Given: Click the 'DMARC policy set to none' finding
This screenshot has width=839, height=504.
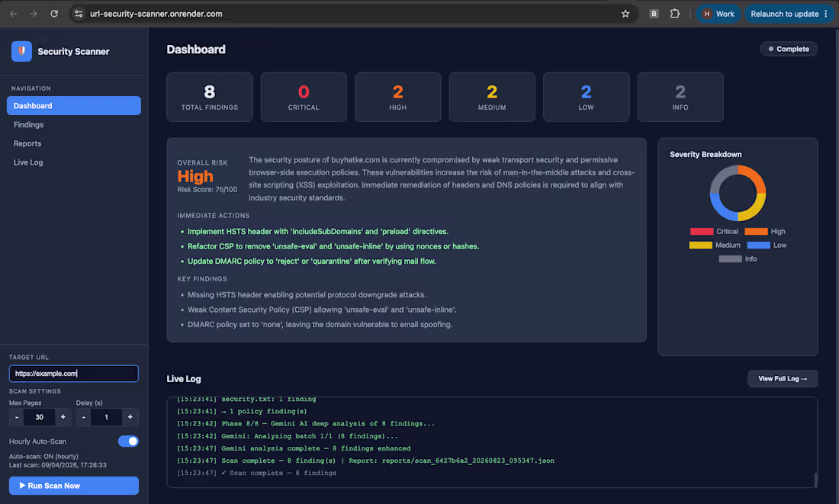Looking at the screenshot, I should click(x=320, y=324).
